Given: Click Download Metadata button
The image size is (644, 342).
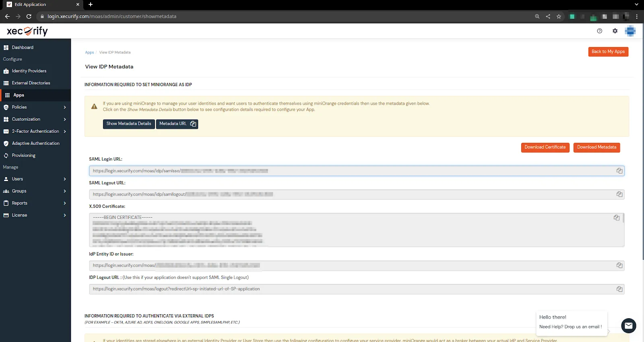Looking at the screenshot, I should point(597,147).
